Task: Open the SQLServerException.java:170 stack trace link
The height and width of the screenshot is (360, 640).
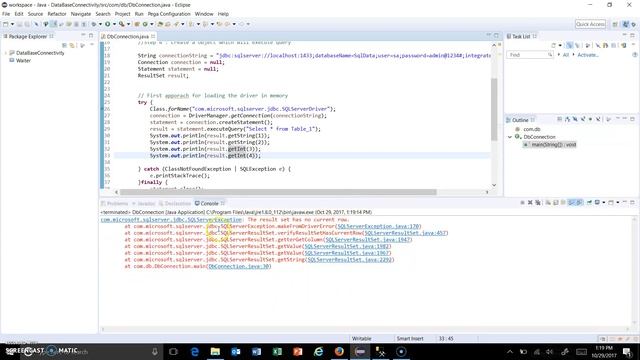Action: 378,226
